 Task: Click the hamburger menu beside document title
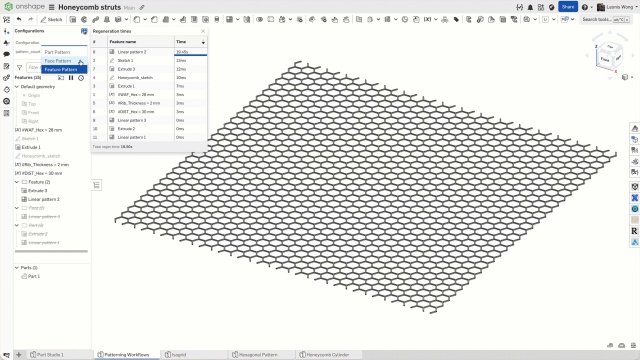(x=51, y=7)
